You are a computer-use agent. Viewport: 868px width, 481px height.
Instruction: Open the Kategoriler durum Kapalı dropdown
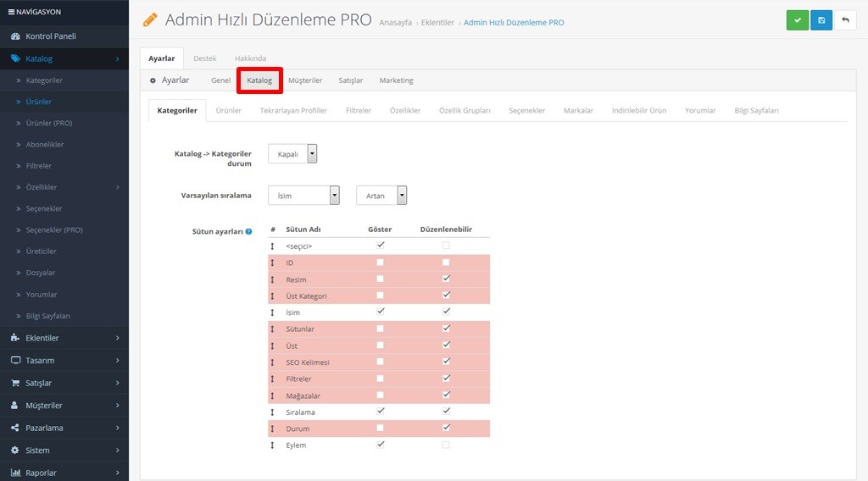tap(292, 153)
